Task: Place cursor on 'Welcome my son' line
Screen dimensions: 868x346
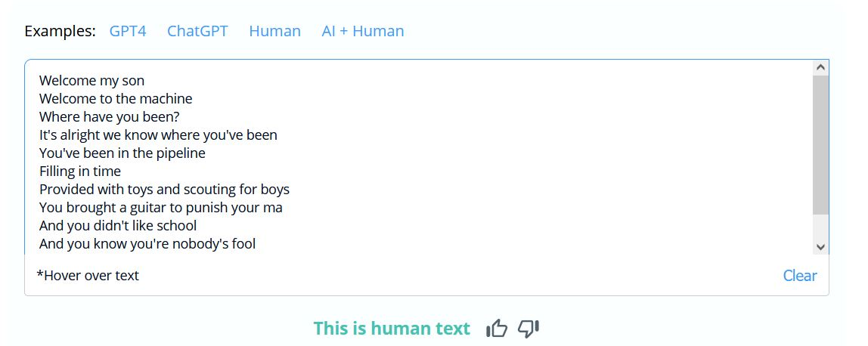Action: (92, 81)
